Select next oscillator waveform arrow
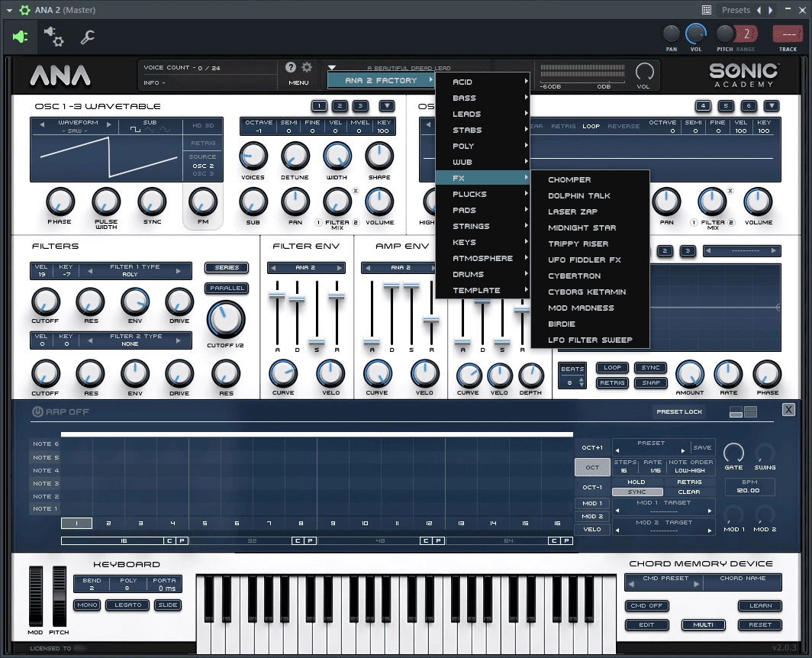812x658 pixels. [108, 124]
